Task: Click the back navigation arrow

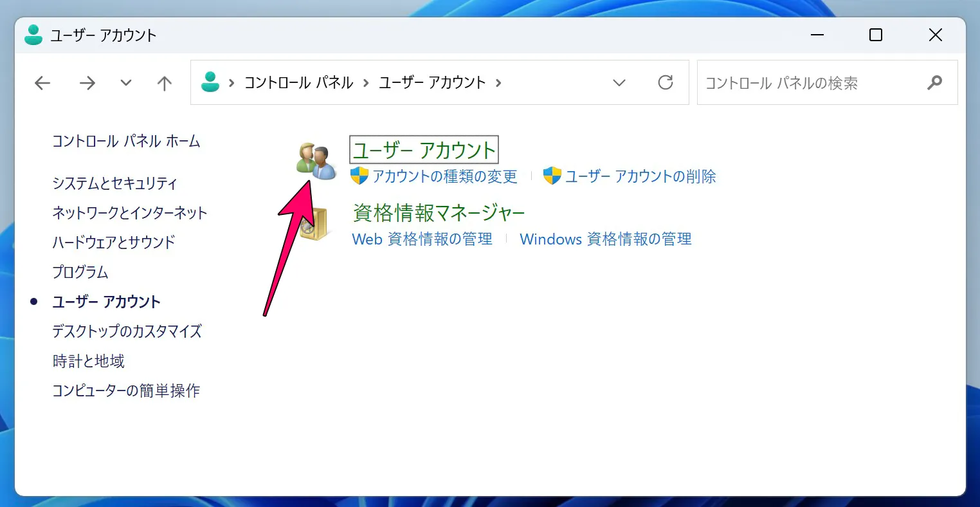Action: click(x=42, y=82)
